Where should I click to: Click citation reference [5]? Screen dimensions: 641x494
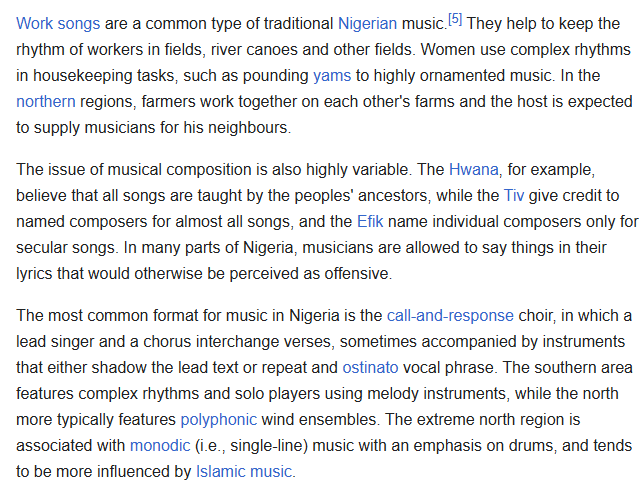click(x=455, y=19)
